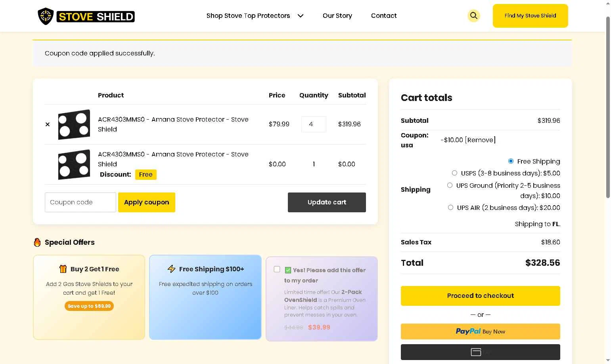Viewport: 611px width, 364px height.
Task: Select Free Shipping option
Action: coord(511,161)
